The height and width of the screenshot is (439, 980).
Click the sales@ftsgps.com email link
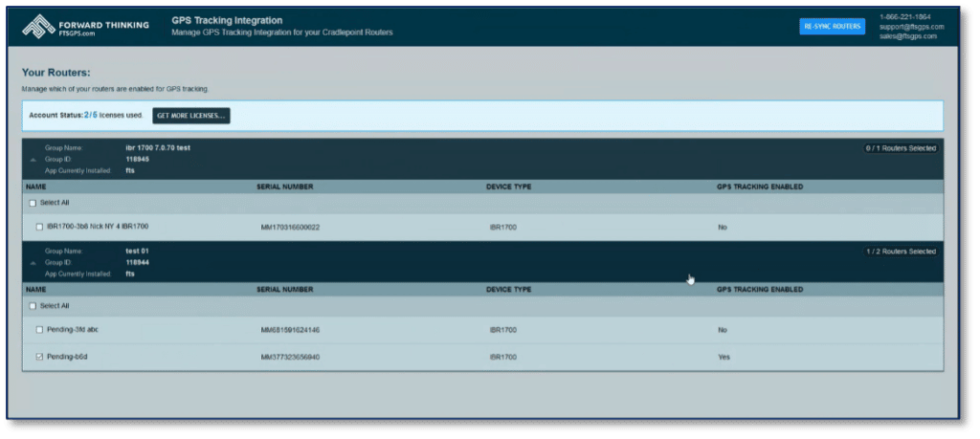tap(908, 36)
